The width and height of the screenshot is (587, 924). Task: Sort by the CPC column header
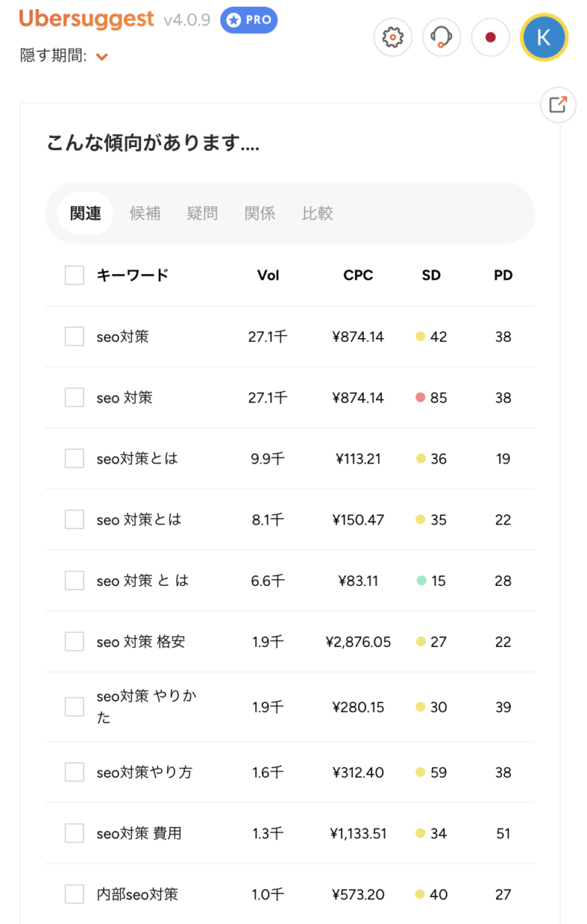(x=358, y=276)
